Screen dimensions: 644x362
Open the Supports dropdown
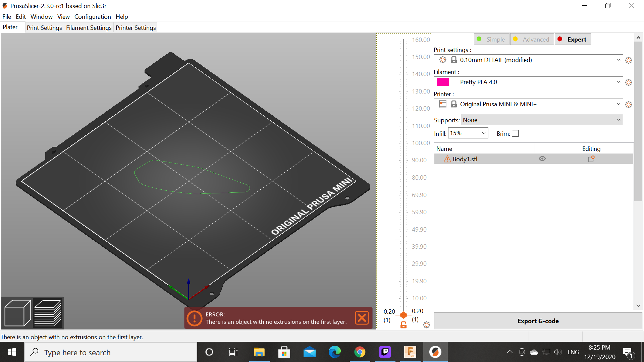tap(542, 120)
